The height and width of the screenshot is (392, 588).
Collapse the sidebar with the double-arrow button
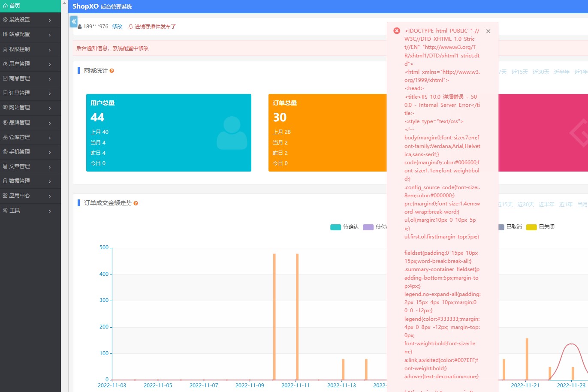pyautogui.click(x=74, y=21)
